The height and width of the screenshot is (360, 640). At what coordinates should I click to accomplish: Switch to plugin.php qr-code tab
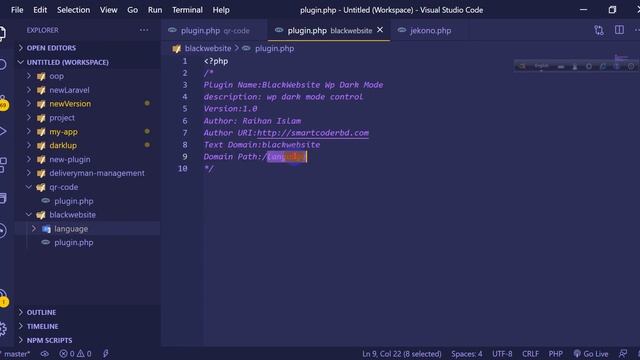point(214,31)
